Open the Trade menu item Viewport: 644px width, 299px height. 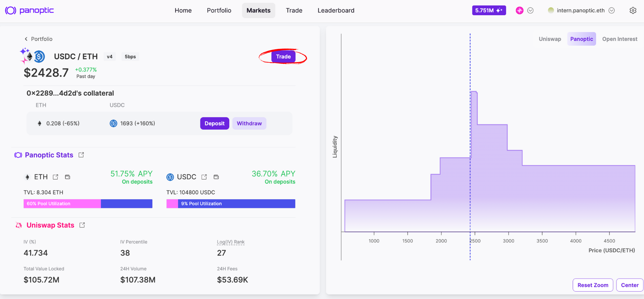click(x=294, y=10)
